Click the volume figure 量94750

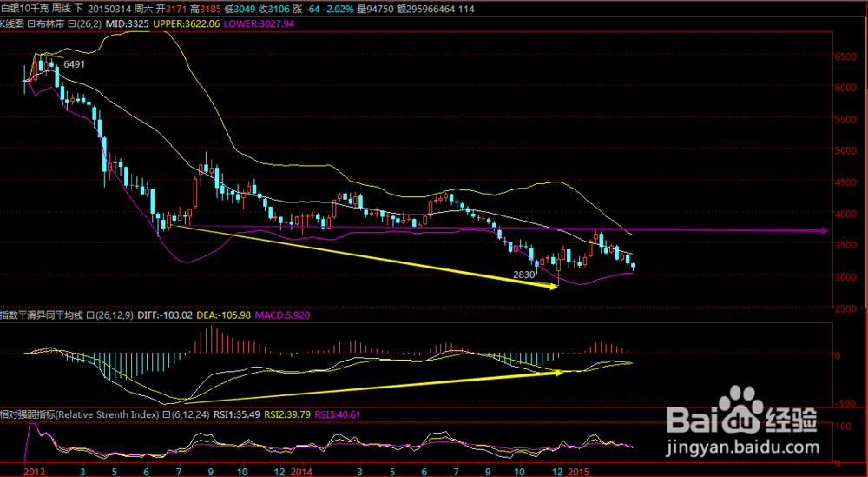(x=375, y=9)
